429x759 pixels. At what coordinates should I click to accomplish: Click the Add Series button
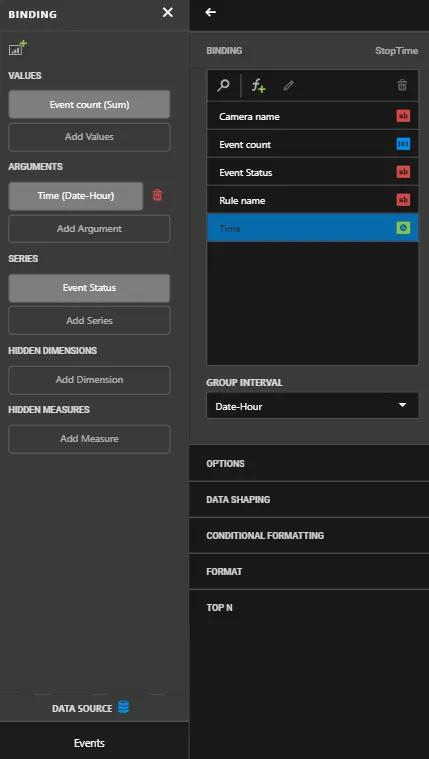click(89, 320)
